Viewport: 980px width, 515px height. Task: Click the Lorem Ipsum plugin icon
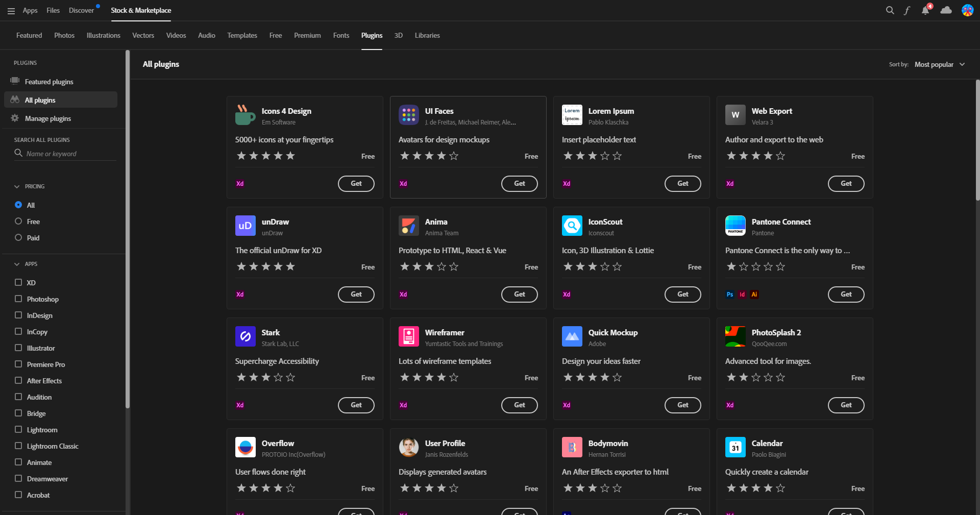pos(572,115)
